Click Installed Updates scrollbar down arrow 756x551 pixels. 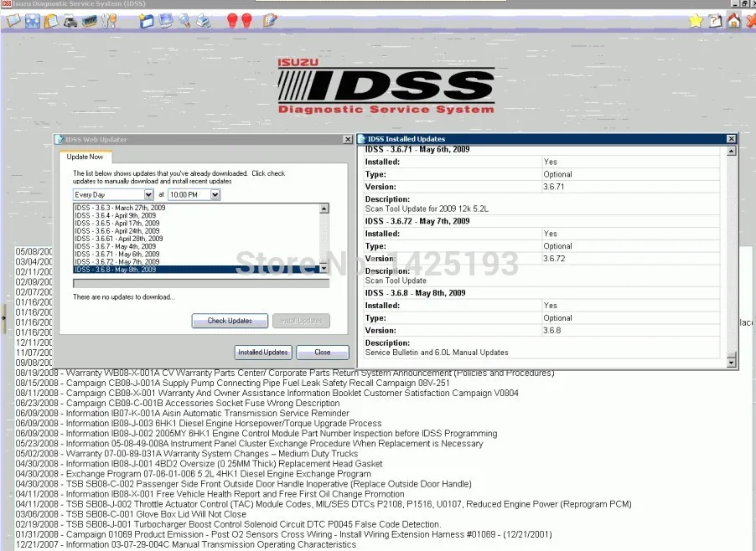click(x=732, y=362)
